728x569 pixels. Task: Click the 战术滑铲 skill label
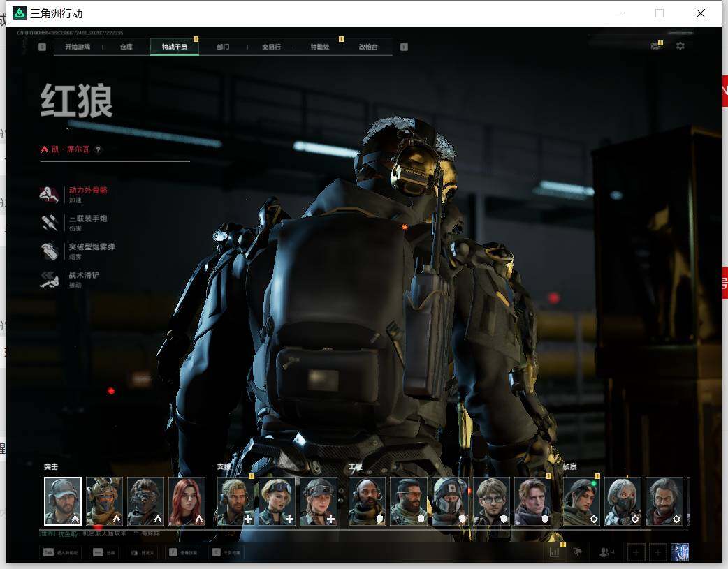click(84, 275)
